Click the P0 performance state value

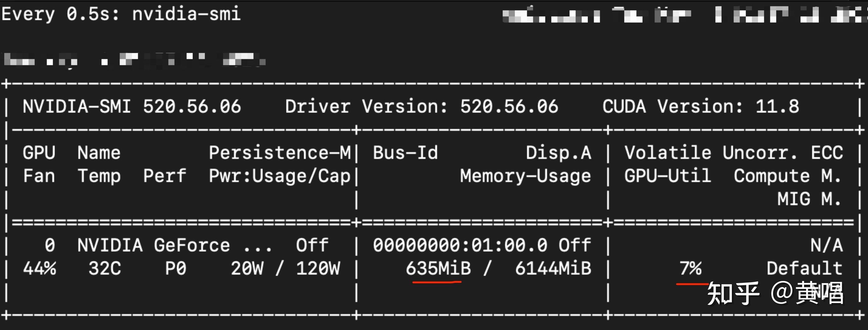pos(175,269)
